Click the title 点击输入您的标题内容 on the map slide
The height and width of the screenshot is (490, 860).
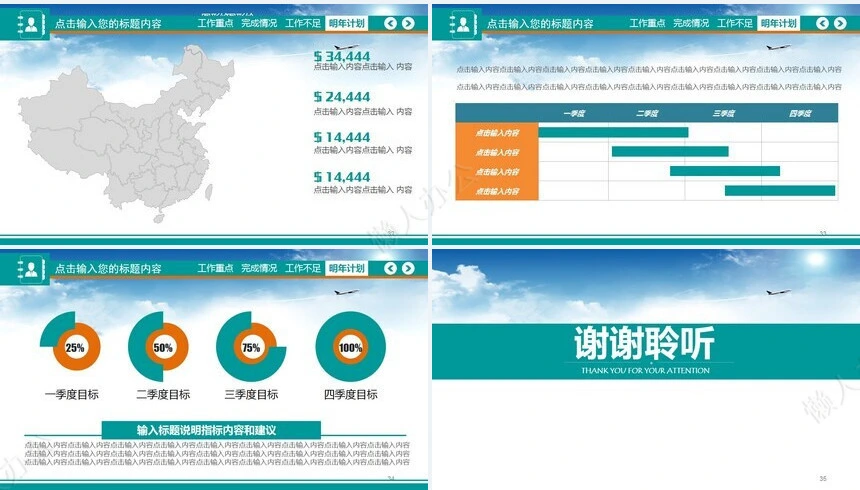pos(108,24)
